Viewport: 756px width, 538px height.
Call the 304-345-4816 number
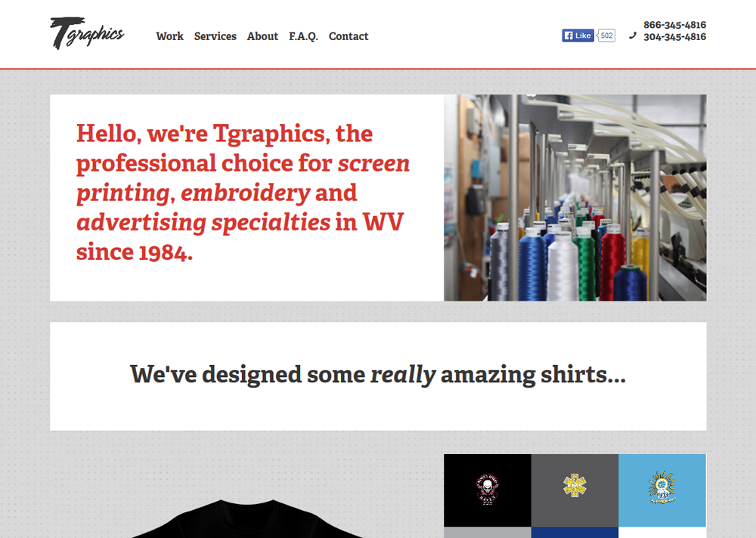pos(674,36)
